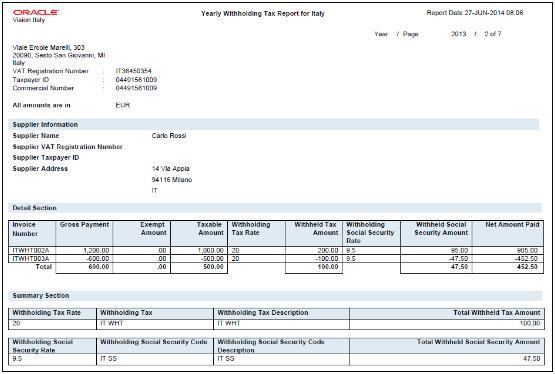Click the summary social security rate 9.5

17,359
